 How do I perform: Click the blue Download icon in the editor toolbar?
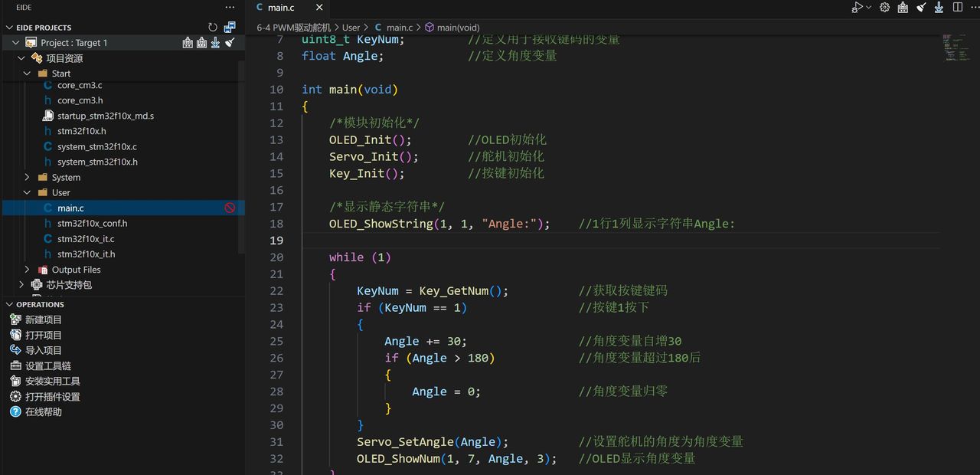click(939, 8)
